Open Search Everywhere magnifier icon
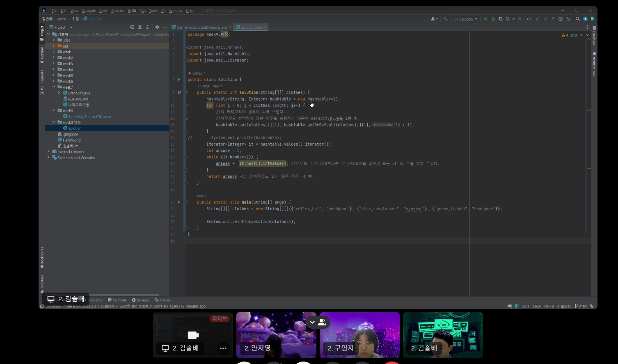 coord(578,19)
